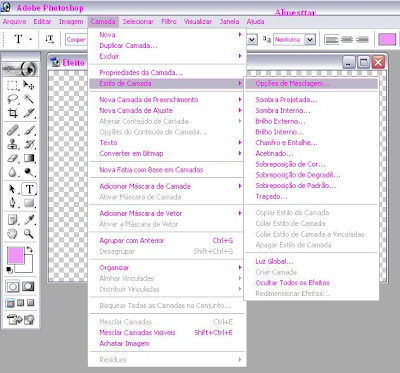The image size is (400, 373).
Task: Click the text color swatch in options bar
Action: [387, 40]
